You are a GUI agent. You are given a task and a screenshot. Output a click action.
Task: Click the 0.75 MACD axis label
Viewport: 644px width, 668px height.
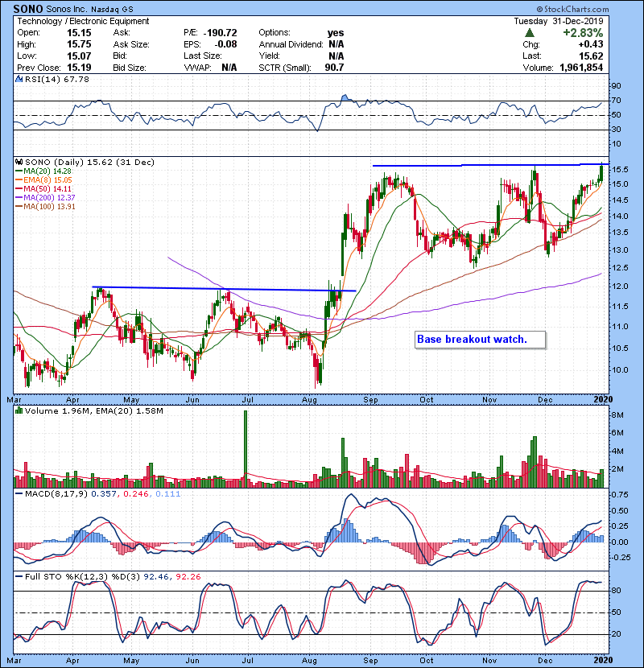[620, 495]
